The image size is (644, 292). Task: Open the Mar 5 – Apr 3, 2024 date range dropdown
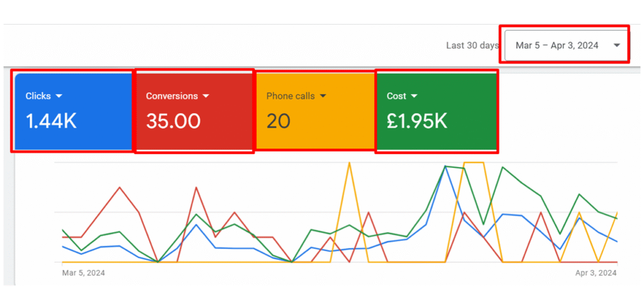point(566,45)
